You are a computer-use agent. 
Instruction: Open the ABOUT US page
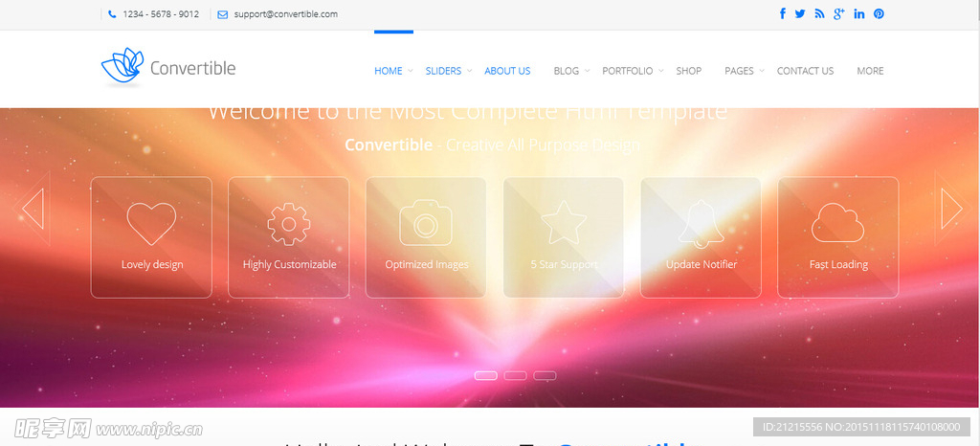pyautogui.click(x=507, y=71)
